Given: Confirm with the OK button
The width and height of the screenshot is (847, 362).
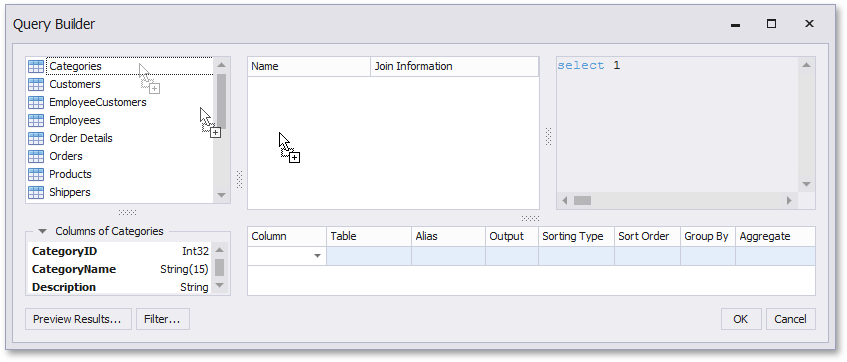Looking at the screenshot, I should tap(741, 319).
